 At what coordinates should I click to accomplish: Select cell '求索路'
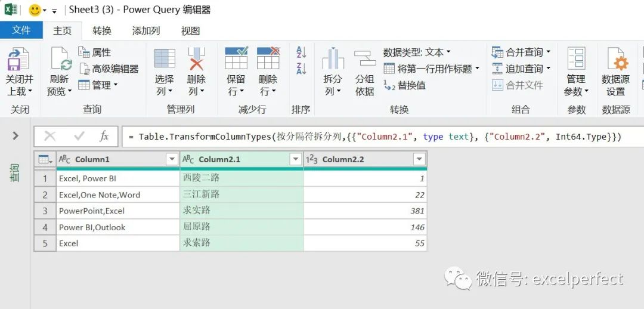(242, 243)
